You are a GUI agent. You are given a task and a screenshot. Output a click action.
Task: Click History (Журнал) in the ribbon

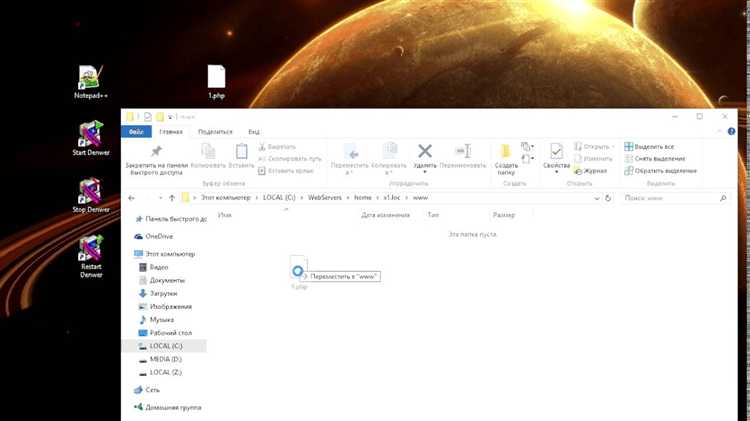pos(590,171)
